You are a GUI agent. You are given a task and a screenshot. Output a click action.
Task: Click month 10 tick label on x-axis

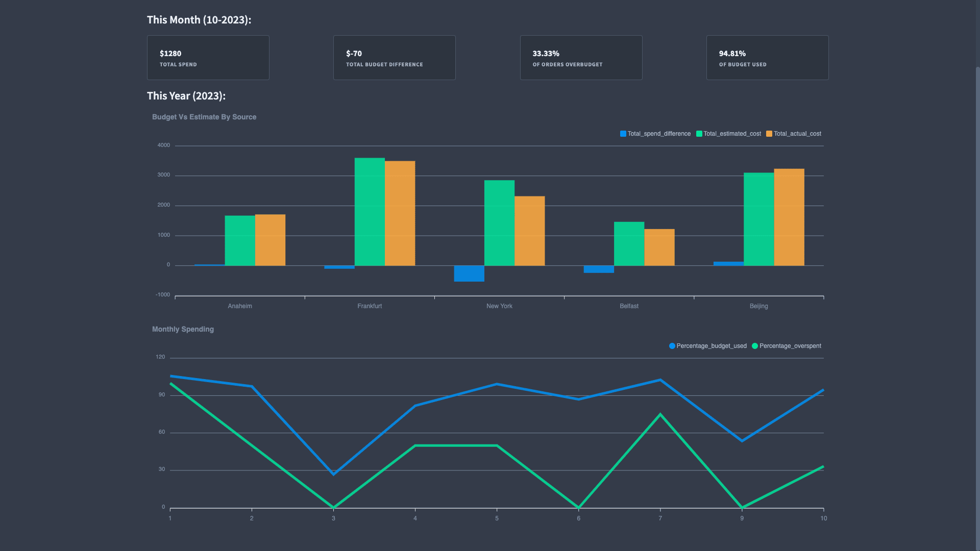click(823, 518)
